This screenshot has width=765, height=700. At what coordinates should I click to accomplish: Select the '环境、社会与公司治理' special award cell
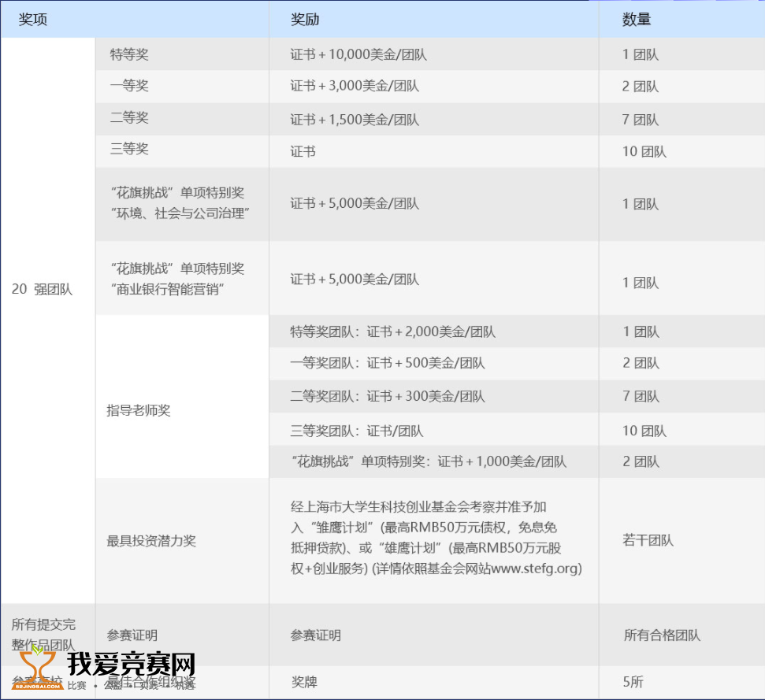click(180, 203)
